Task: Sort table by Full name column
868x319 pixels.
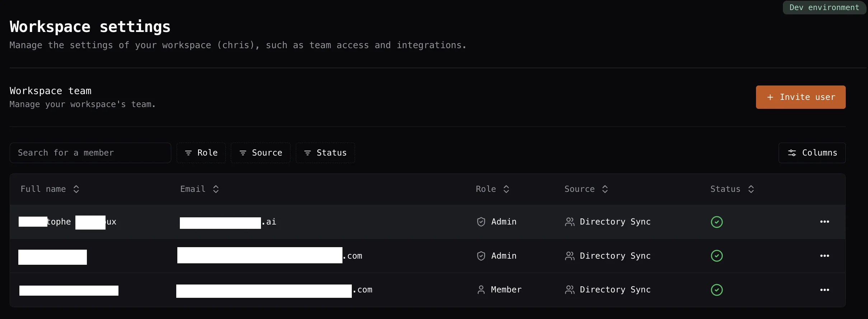Action: [50, 189]
